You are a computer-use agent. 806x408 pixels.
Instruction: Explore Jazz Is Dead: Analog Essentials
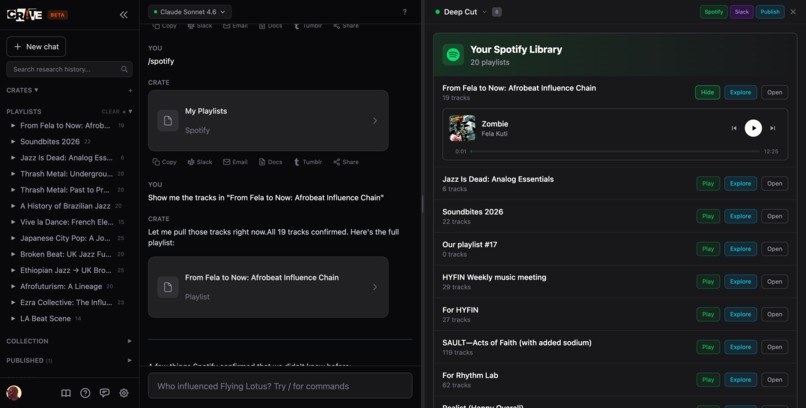coord(741,183)
